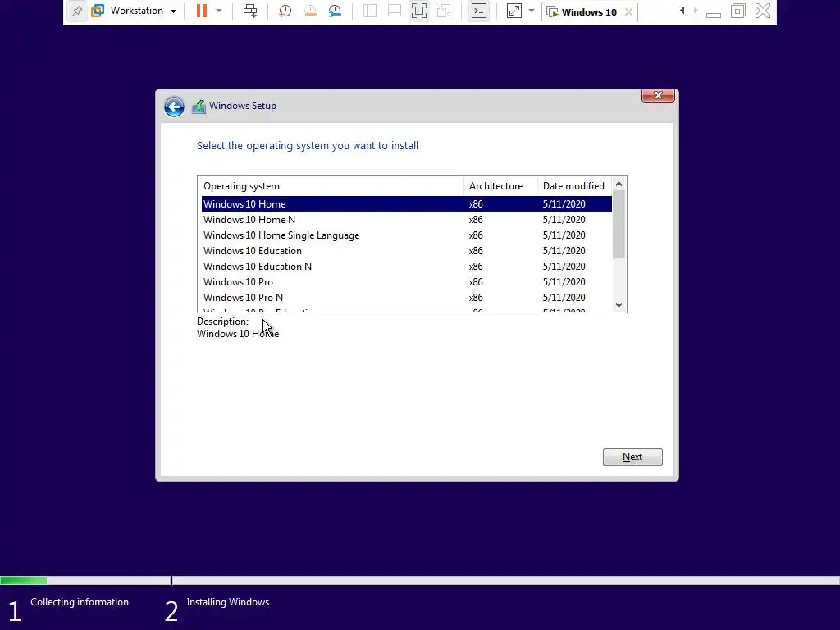Select Windows 10 Education N
This screenshot has height=630, width=840.
pos(407,267)
